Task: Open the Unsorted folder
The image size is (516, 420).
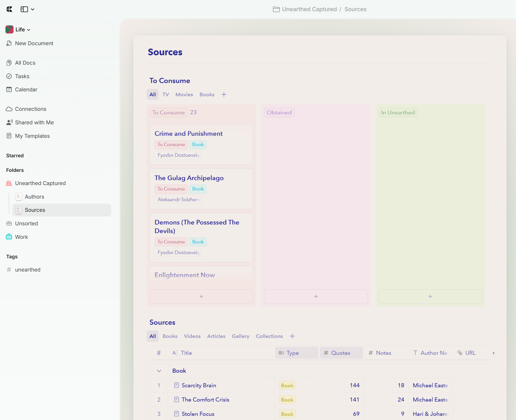Action: [27, 223]
